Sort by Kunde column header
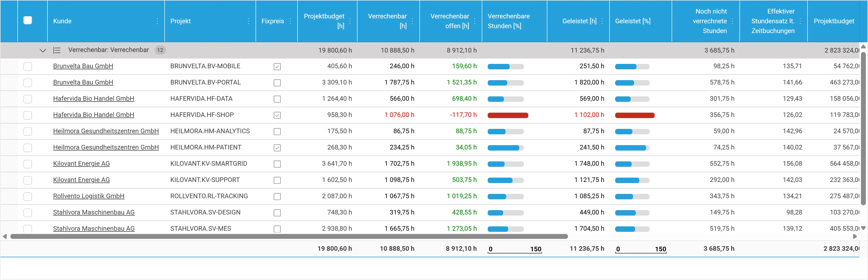Viewport: 868px width, 280px height. 62,21
